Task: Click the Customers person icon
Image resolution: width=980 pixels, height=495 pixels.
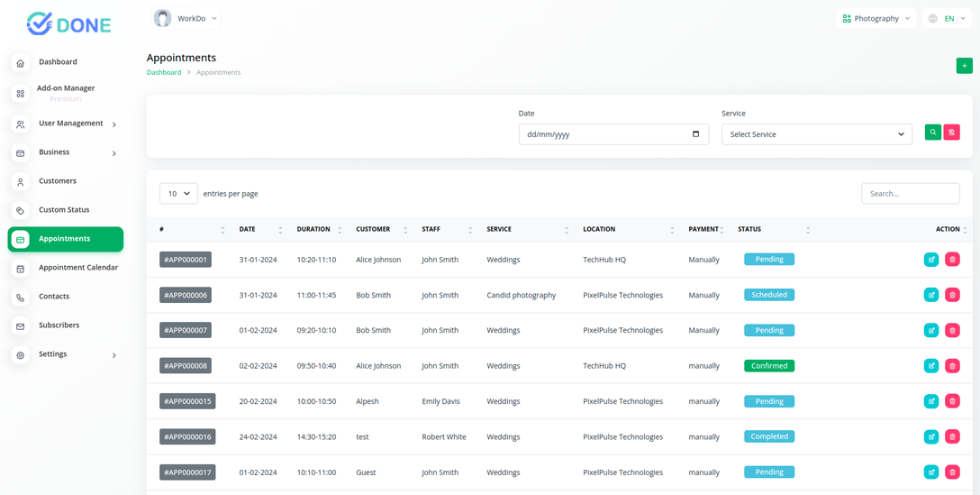Action: pos(20,182)
